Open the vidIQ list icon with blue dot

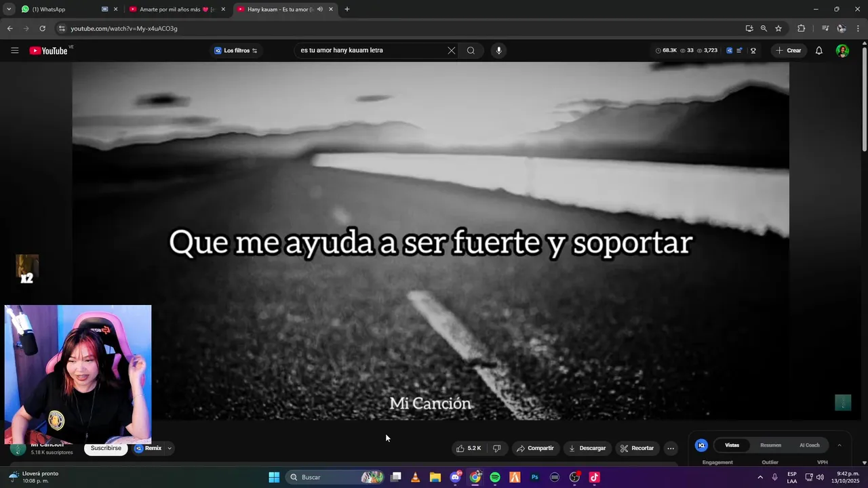(739, 51)
